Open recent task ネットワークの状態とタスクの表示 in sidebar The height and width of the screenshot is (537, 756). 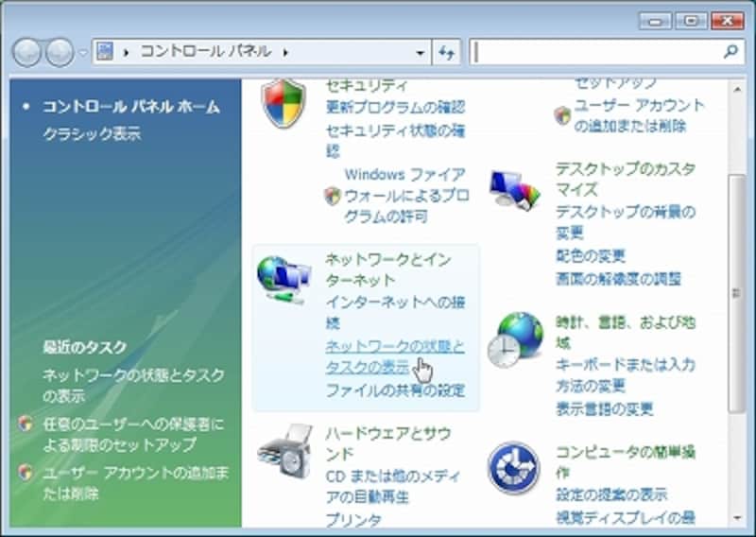pos(133,385)
